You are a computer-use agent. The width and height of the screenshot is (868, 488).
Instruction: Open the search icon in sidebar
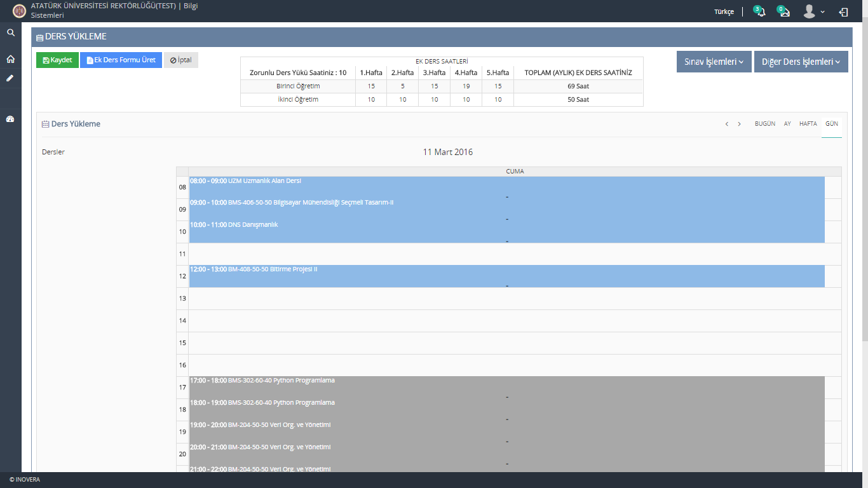pos(11,32)
